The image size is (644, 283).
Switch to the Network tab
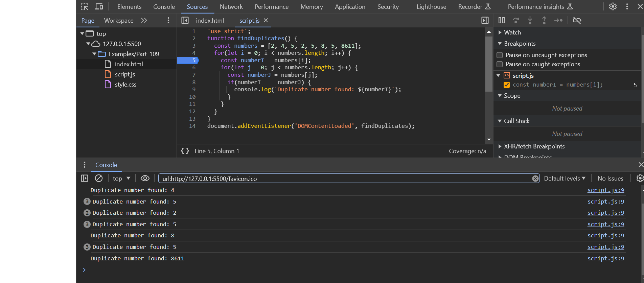[231, 7]
